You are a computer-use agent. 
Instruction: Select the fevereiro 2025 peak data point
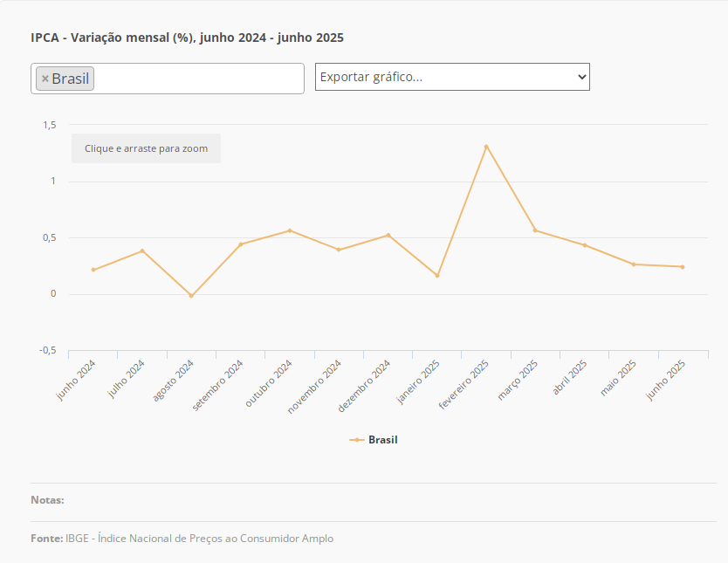click(x=486, y=146)
